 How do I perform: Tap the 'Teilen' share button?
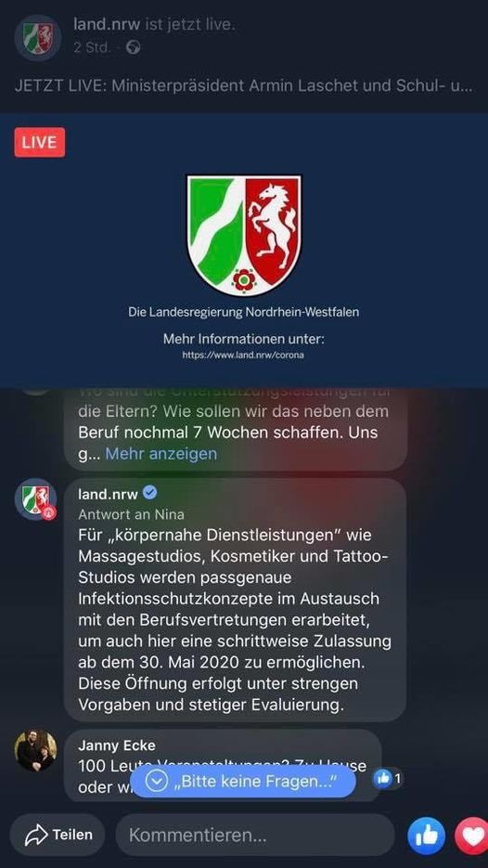[x=58, y=835]
